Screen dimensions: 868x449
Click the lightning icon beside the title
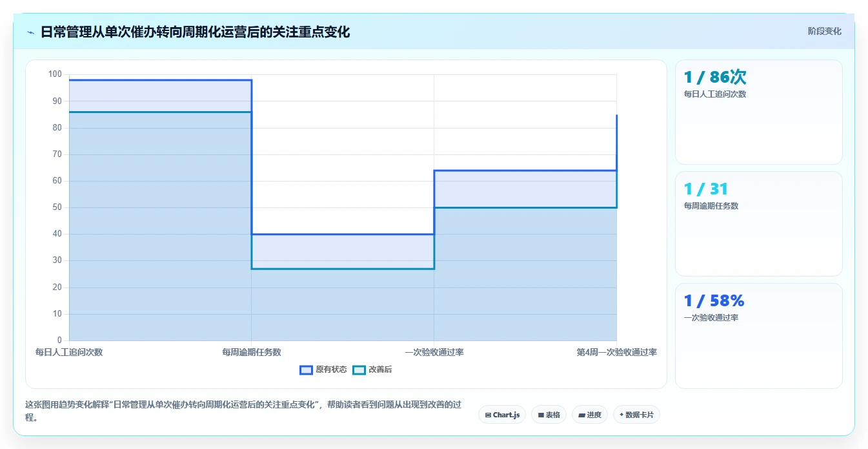[x=31, y=32]
